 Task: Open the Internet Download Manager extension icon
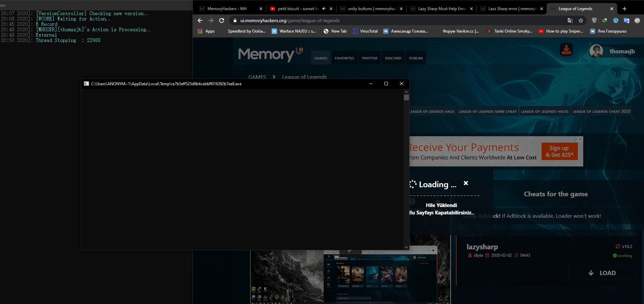[x=605, y=20]
